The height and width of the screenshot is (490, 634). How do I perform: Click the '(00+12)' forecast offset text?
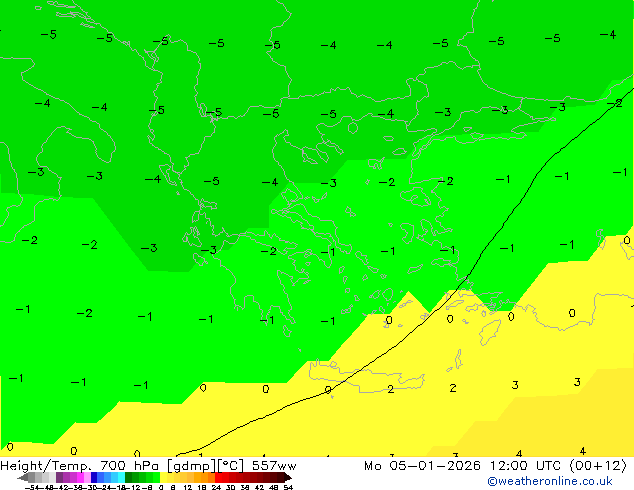pyautogui.click(x=598, y=466)
